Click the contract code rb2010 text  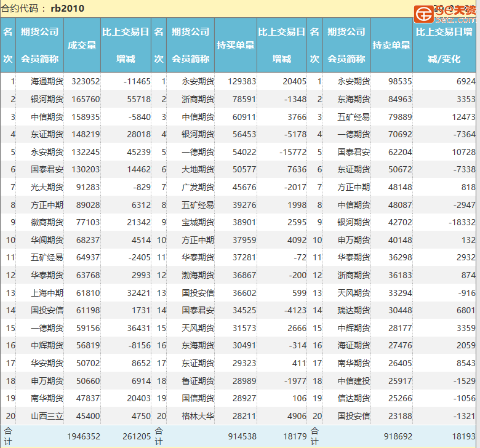click(67, 8)
